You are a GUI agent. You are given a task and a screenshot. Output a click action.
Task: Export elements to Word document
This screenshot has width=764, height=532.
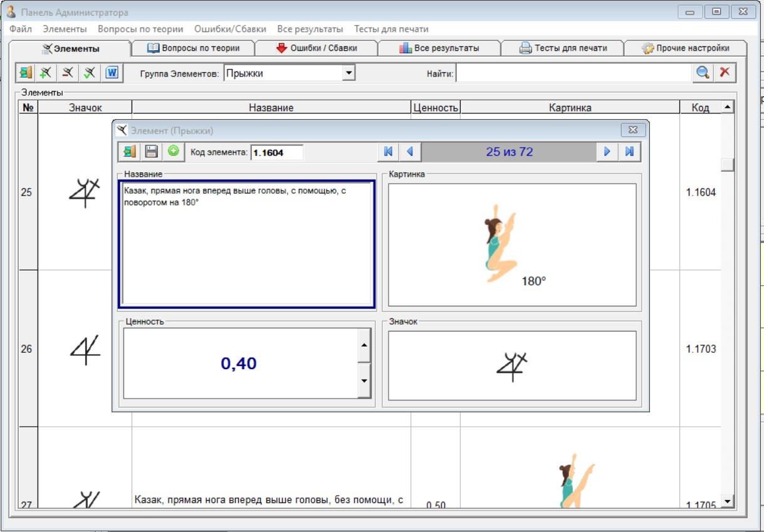pyautogui.click(x=112, y=73)
